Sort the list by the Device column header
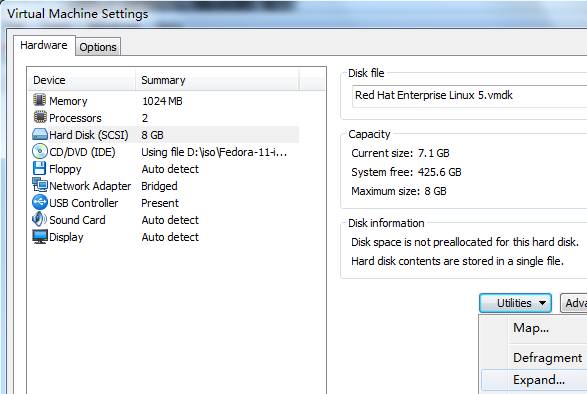 [x=81, y=80]
